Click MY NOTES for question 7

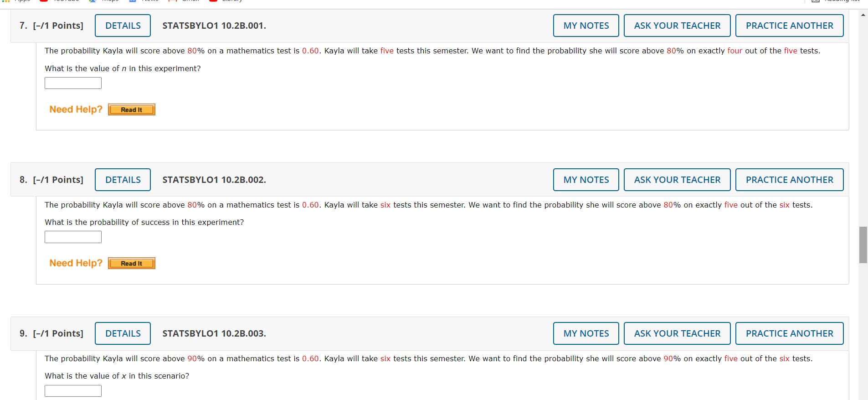586,26
